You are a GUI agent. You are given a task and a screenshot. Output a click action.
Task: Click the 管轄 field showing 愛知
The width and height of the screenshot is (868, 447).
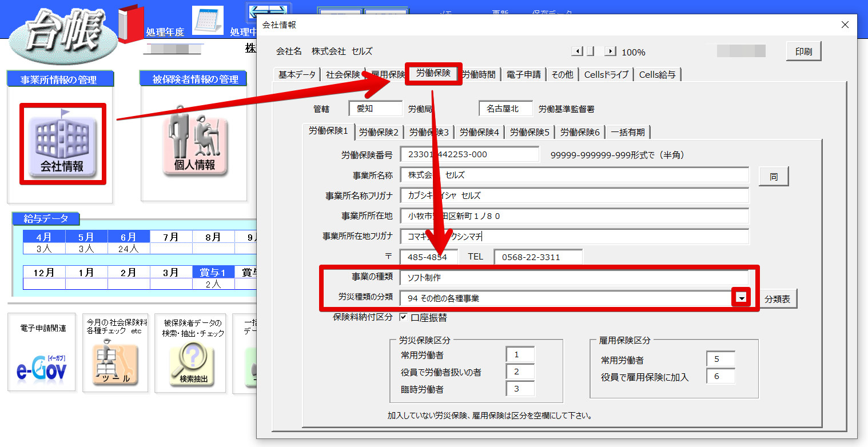[376, 109]
